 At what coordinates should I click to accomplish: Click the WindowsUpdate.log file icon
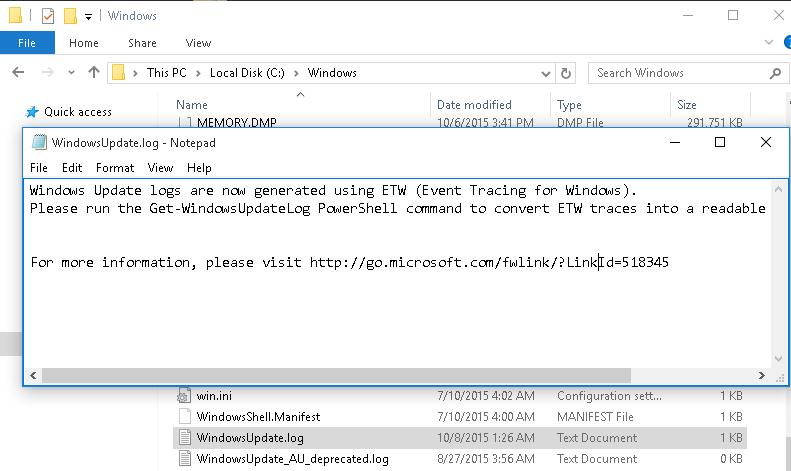click(x=185, y=437)
